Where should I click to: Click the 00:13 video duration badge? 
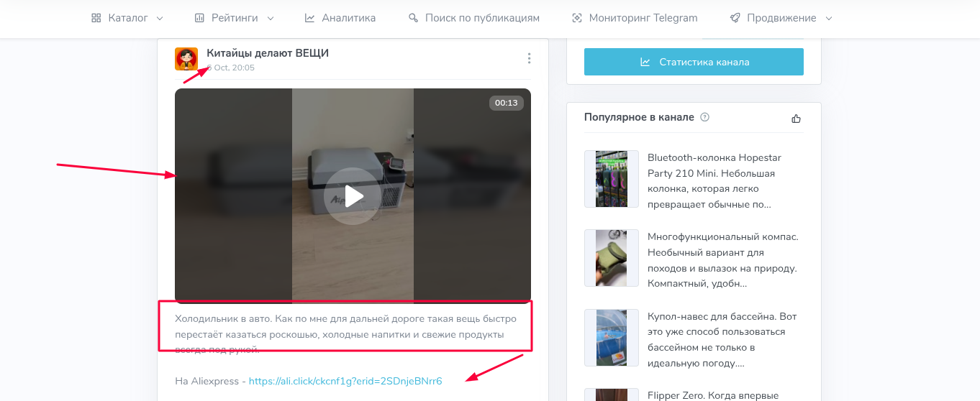coord(507,103)
